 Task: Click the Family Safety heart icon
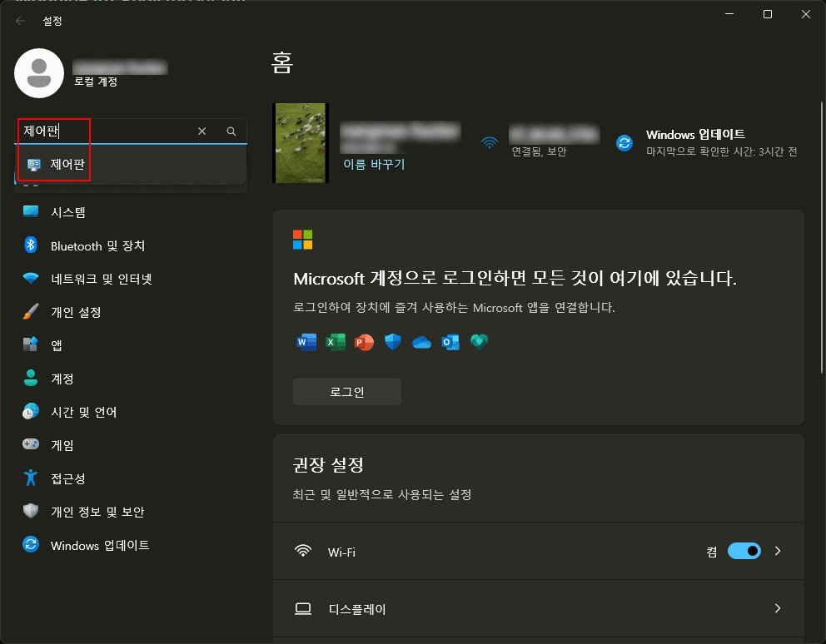point(480,342)
